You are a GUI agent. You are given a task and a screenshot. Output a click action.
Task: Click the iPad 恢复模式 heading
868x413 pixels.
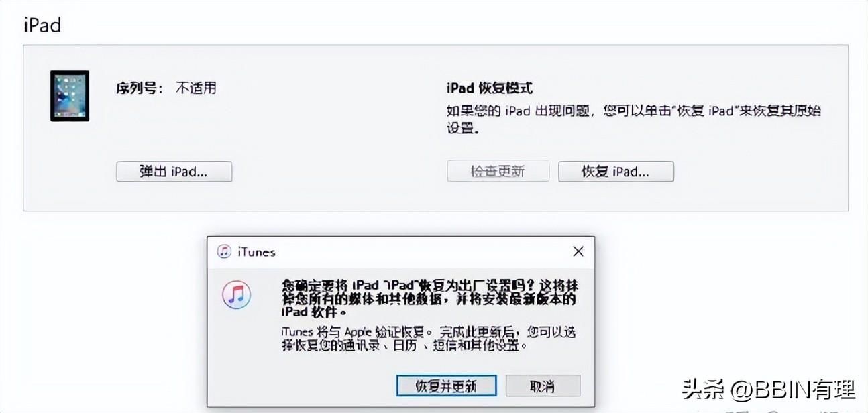pyautogui.click(x=490, y=88)
